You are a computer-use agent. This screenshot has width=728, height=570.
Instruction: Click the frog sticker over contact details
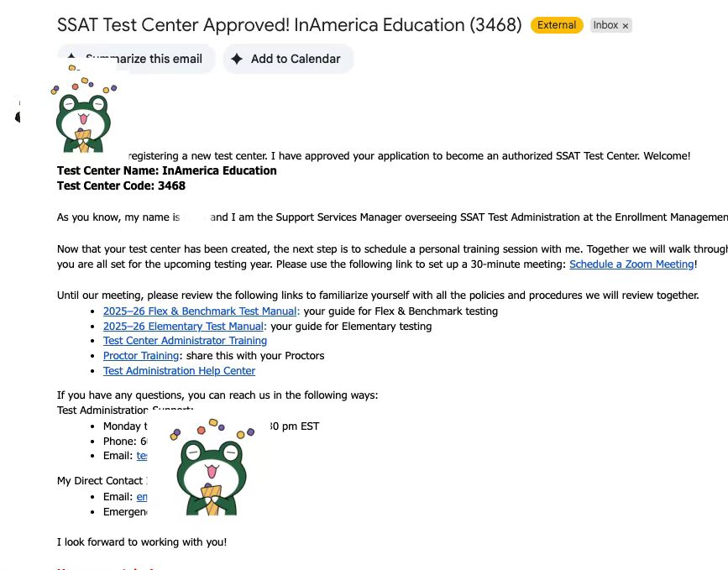(x=212, y=468)
